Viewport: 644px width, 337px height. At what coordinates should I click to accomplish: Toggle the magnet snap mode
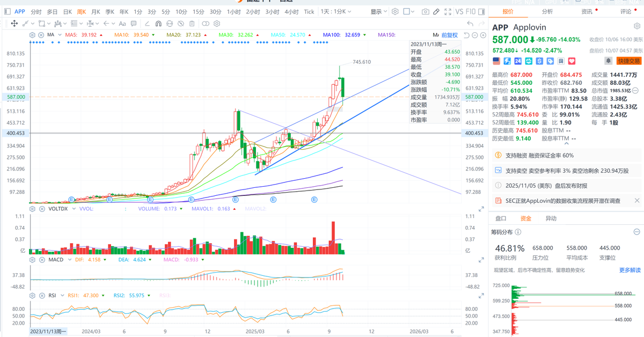pos(158,24)
